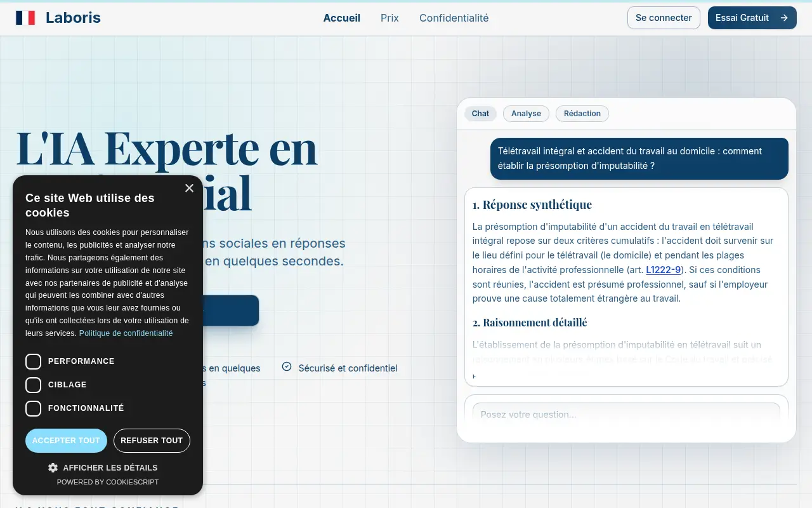Start with the Essai Gratuit button

click(752, 18)
